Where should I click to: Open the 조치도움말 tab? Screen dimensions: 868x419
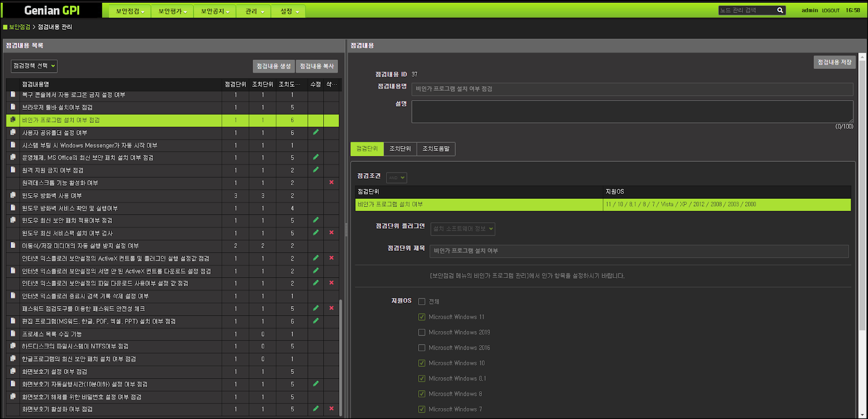[x=436, y=149]
